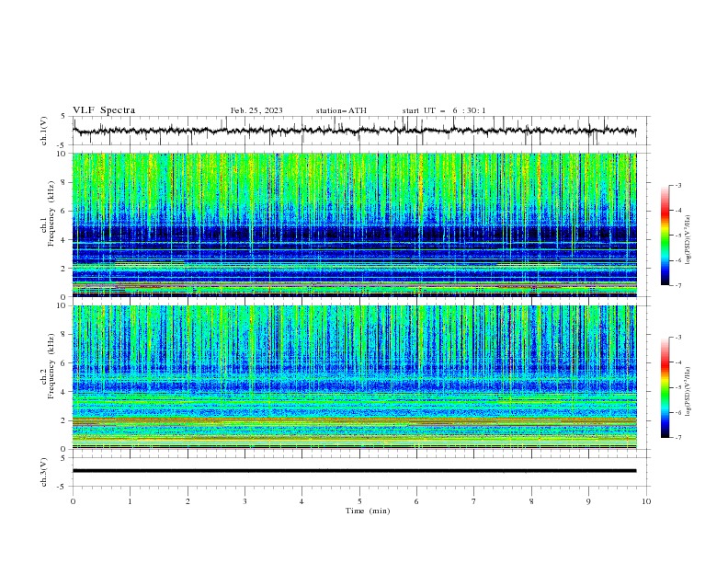Click the "-4" label on the lower colorbar
Image resolution: width=728 pixels, height=563 pixels.
click(677, 362)
